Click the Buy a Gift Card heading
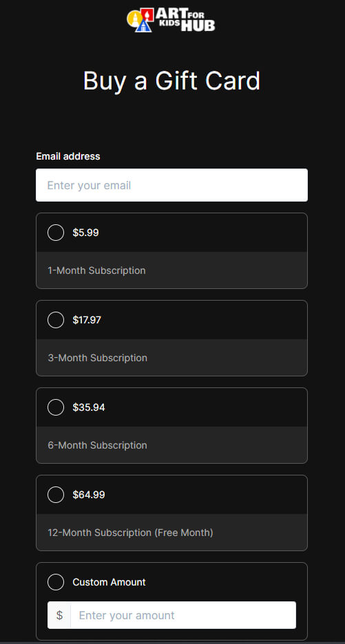345x644 pixels. (x=171, y=80)
